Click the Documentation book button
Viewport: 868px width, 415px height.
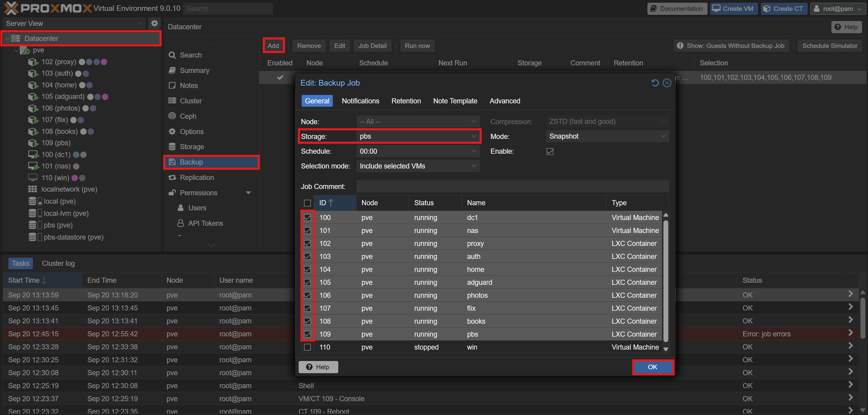(x=676, y=8)
